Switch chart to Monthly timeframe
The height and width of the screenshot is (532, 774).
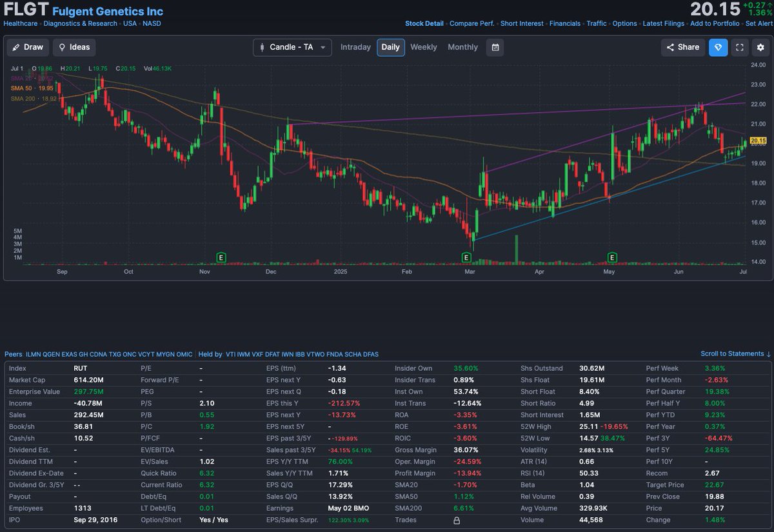coord(463,47)
